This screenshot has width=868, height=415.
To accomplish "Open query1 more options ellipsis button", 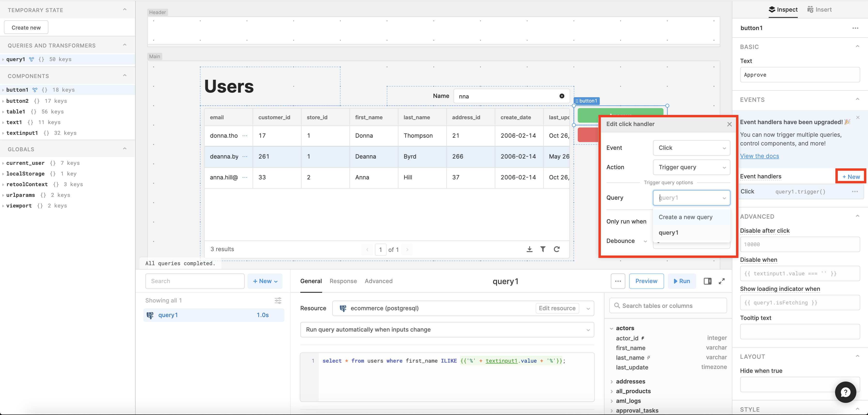I will click(618, 281).
